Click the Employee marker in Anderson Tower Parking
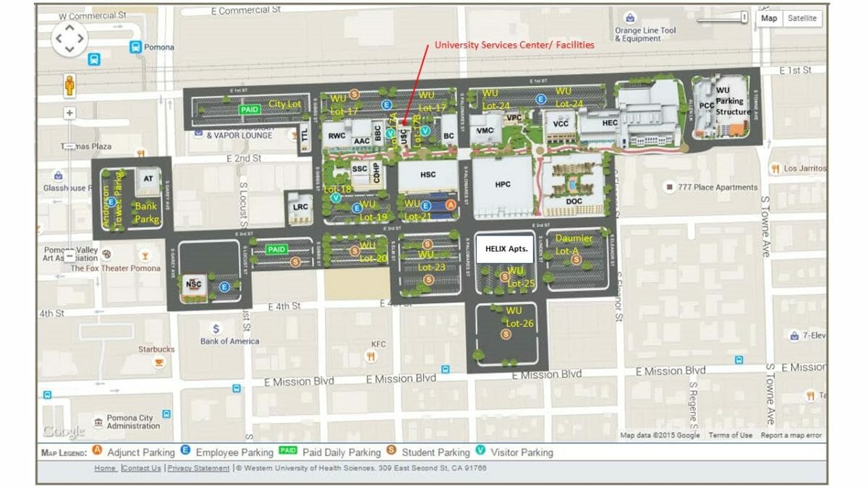868x488 pixels. tap(110, 202)
